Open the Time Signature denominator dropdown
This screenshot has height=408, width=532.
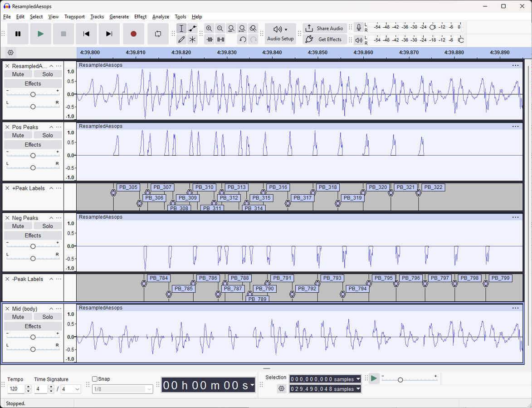pyautogui.click(x=71, y=389)
